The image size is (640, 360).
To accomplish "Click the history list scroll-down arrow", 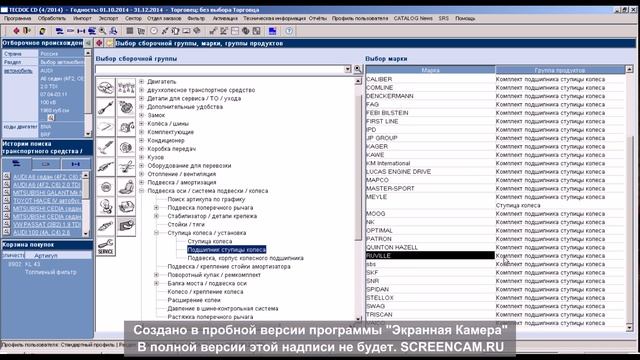I will (86, 233).
